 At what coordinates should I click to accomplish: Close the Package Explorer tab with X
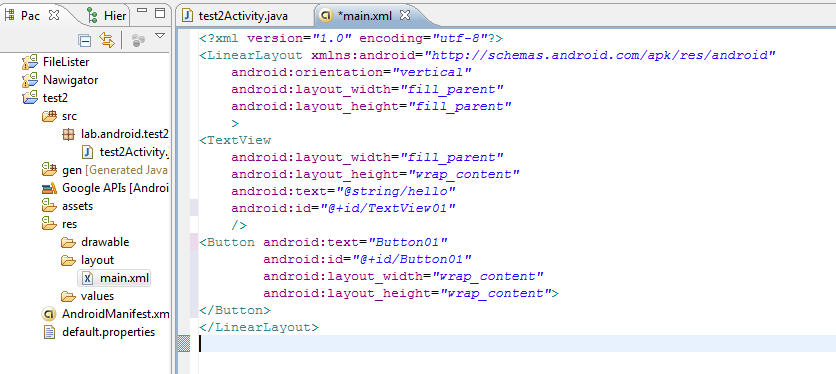tap(53, 15)
